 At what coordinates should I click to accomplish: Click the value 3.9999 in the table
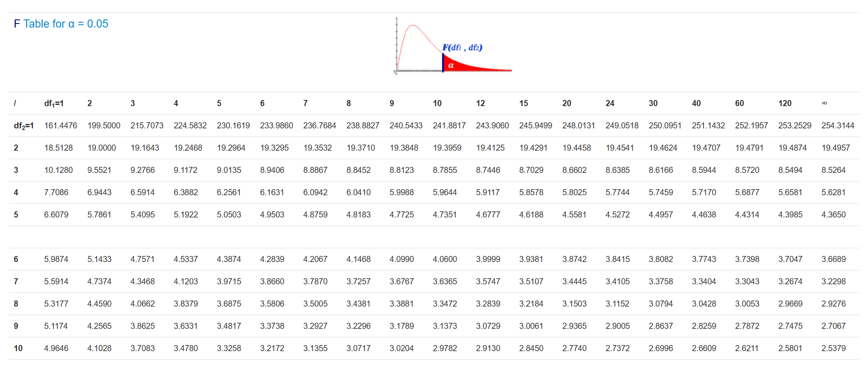pyautogui.click(x=488, y=259)
